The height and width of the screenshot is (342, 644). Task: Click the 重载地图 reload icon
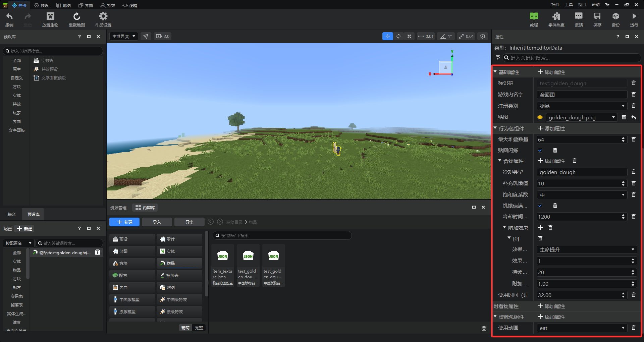pyautogui.click(x=77, y=16)
